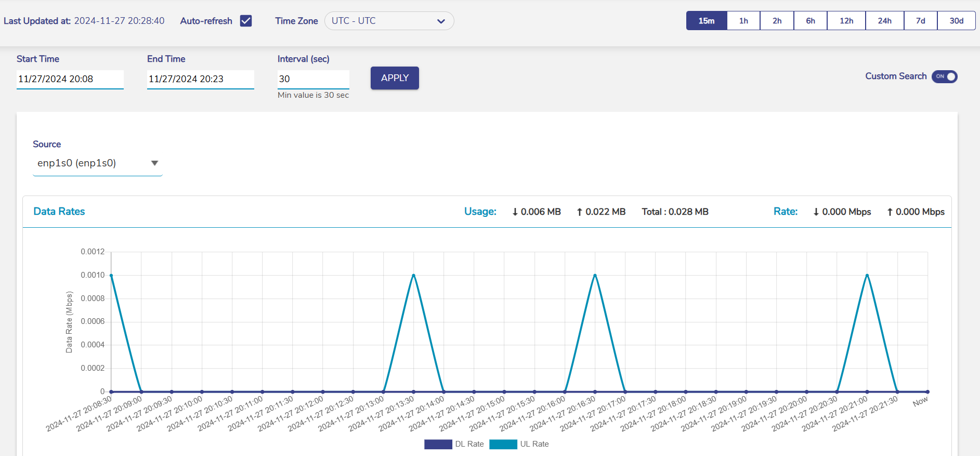Turn off the Custom Search switch
This screenshot has width=980, height=456.
coord(944,76)
